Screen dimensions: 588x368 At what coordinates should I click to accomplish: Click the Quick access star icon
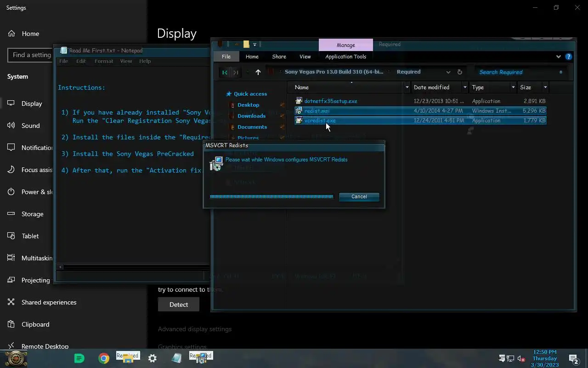pyautogui.click(x=229, y=94)
